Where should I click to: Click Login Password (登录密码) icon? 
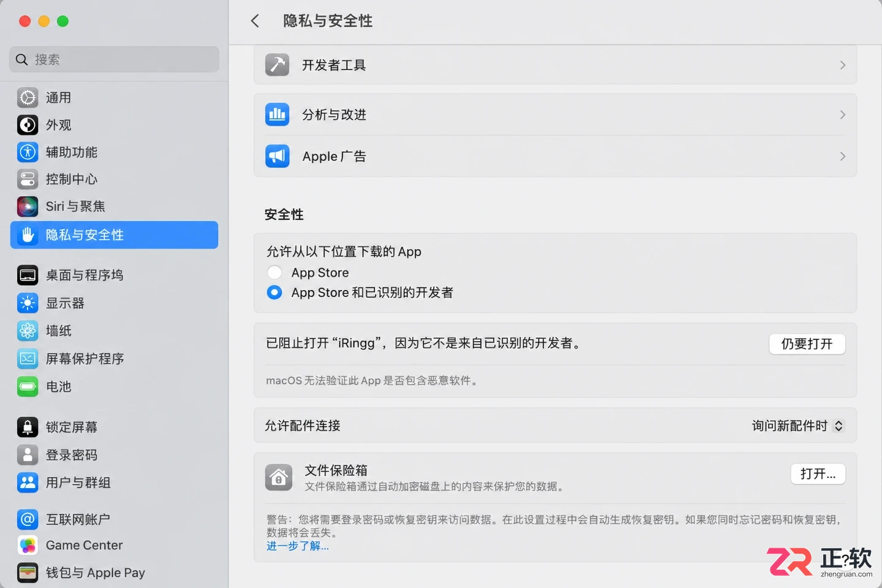28,455
